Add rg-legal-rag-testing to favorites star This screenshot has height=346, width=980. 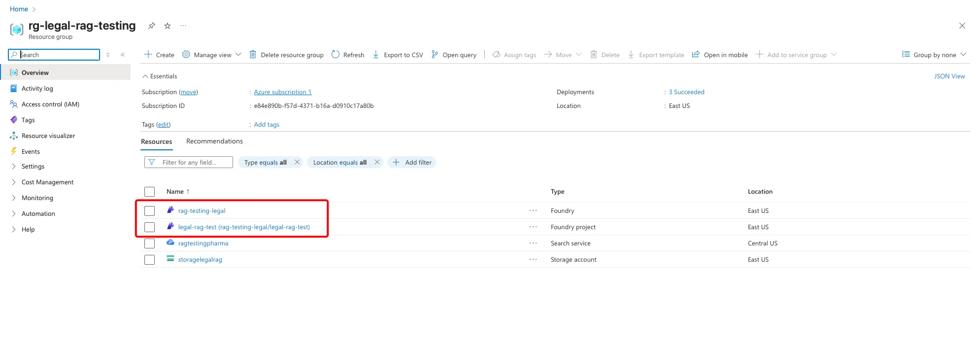coord(168,26)
